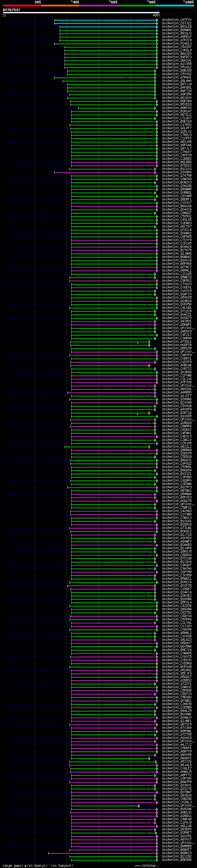Select the UniRef100_B9MRB5 label

[176, 846]
